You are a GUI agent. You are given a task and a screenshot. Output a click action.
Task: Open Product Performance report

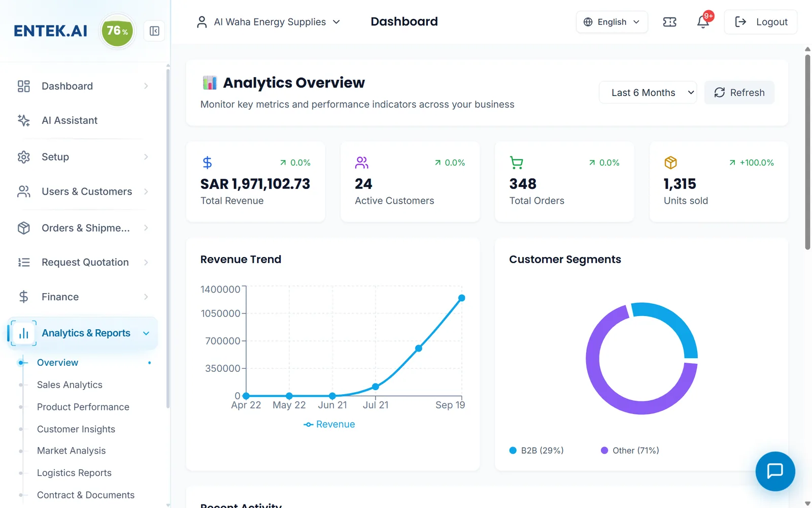pos(83,407)
